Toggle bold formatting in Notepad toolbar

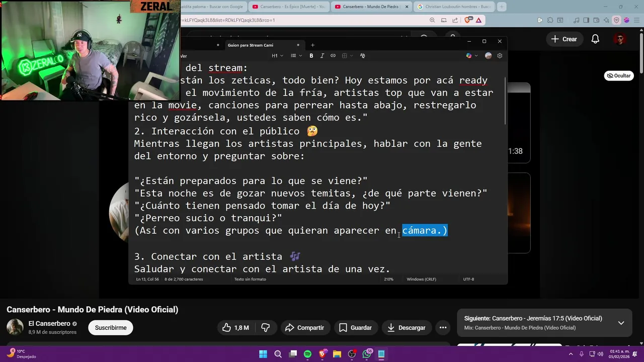tap(311, 56)
